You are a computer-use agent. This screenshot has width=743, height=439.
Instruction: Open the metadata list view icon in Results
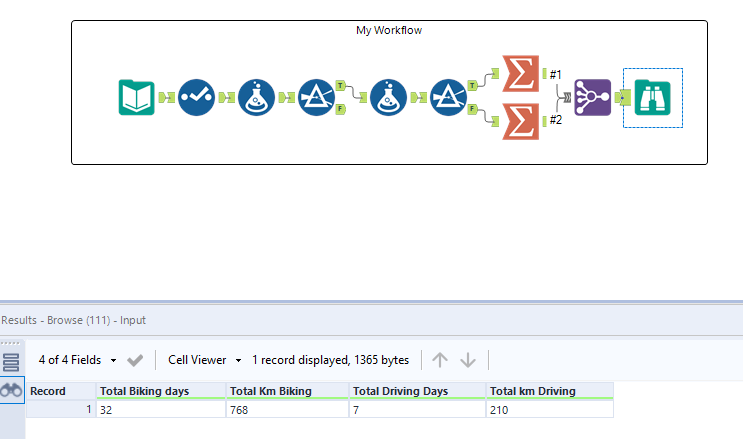(11, 363)
